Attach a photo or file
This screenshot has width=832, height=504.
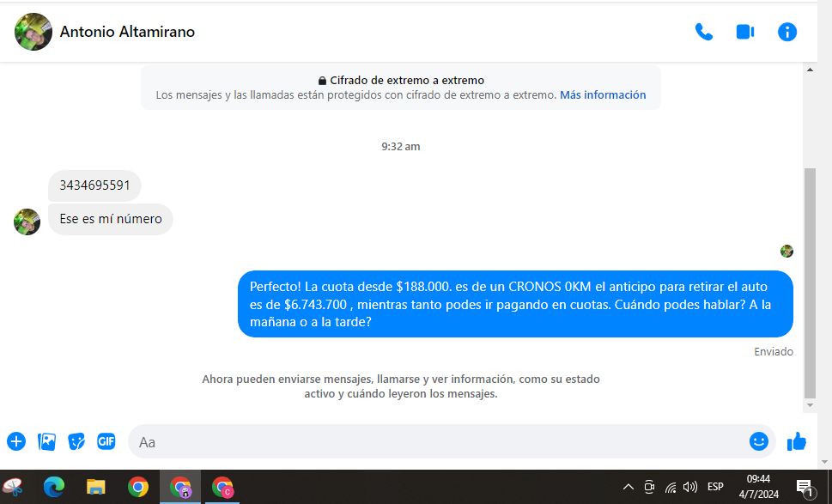tap(46, 441)
